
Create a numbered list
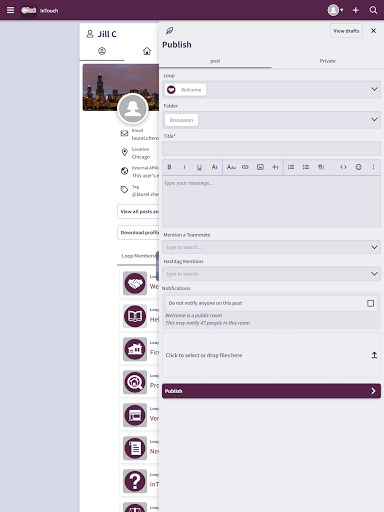pos(291,167)
